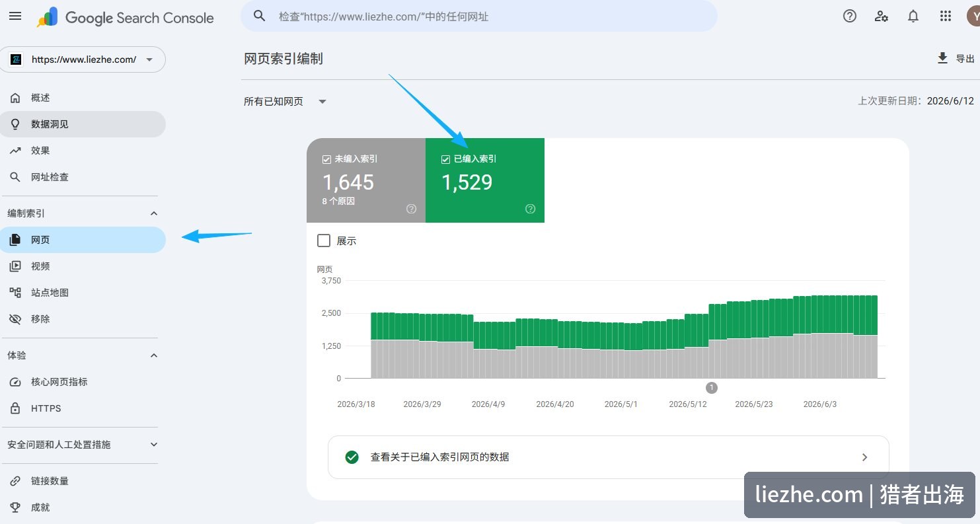This screenshot has height=524, width=980.
Task: Click the 1,645 not-indexed count
Action: [348, 182]
